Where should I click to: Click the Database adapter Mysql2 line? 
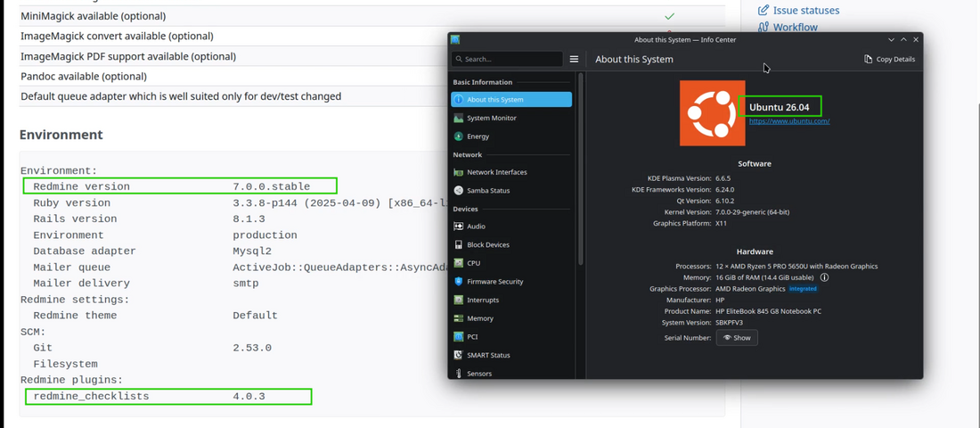point(152,251)
